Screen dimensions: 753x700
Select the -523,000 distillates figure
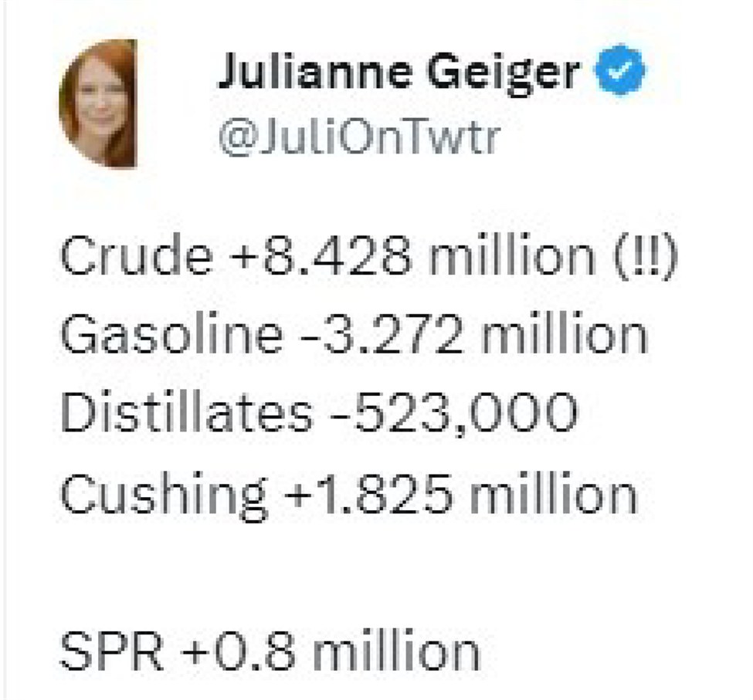tap(454, 414)
